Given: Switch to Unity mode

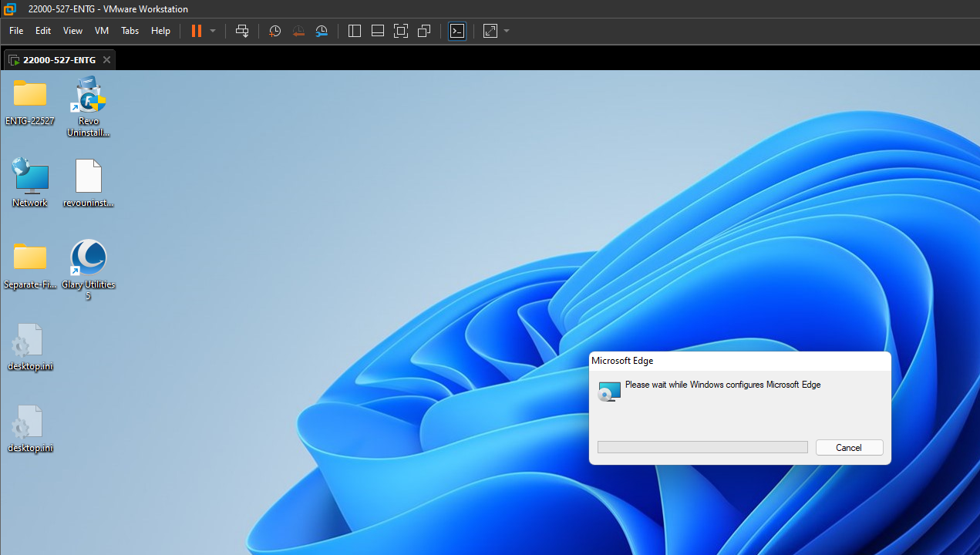Looking at the screenshot, I should point(424,31).
